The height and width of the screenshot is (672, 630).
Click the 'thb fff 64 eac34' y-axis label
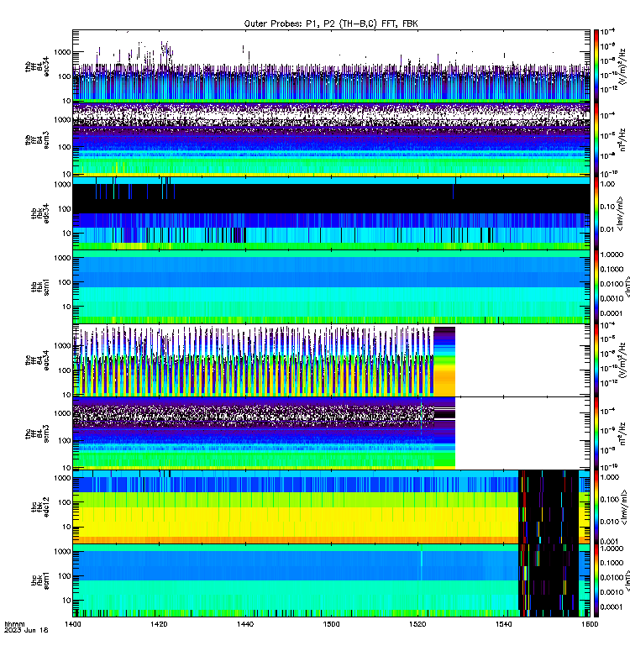click(x=37, y=66)
